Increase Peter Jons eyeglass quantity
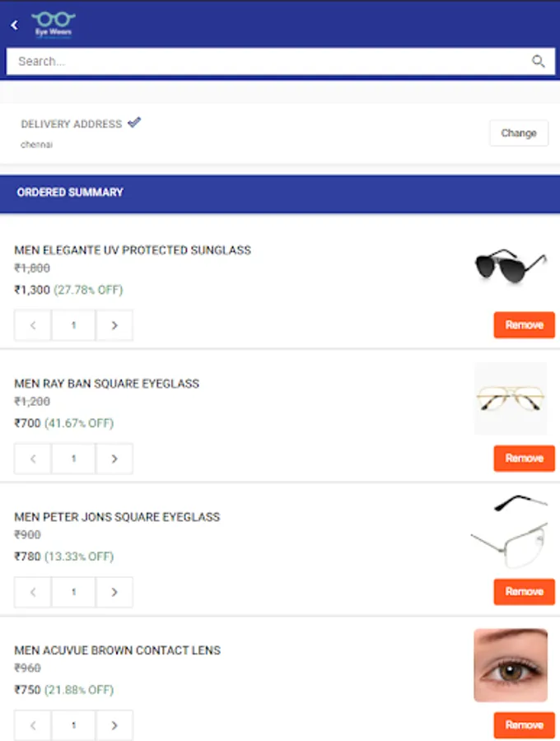Viewport: 560px width, 741px height. point(114,592)
